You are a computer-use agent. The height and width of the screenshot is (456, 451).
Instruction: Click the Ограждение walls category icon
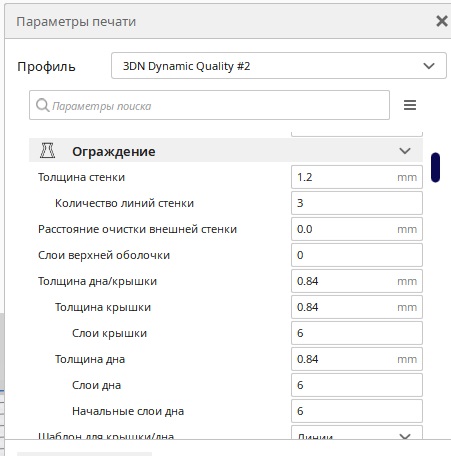47,151
